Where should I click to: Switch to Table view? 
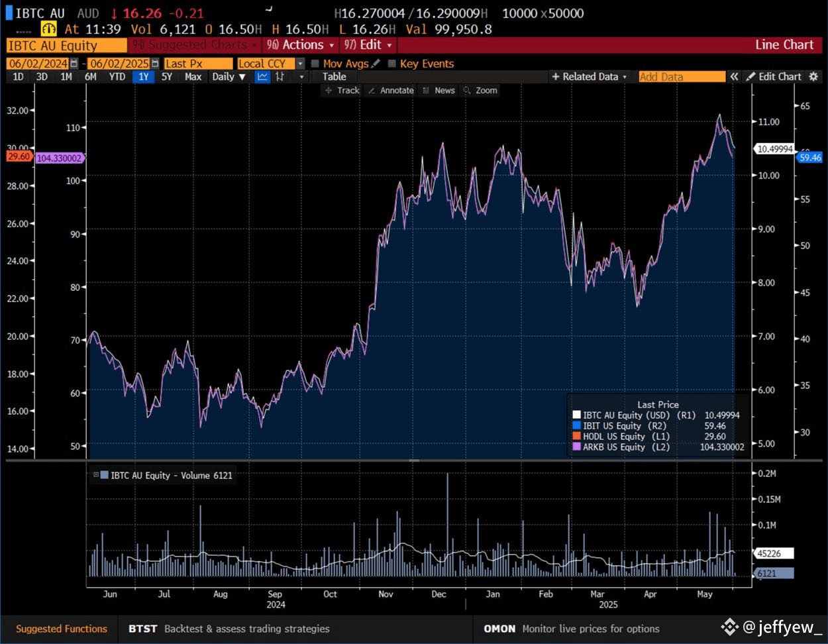335,77
